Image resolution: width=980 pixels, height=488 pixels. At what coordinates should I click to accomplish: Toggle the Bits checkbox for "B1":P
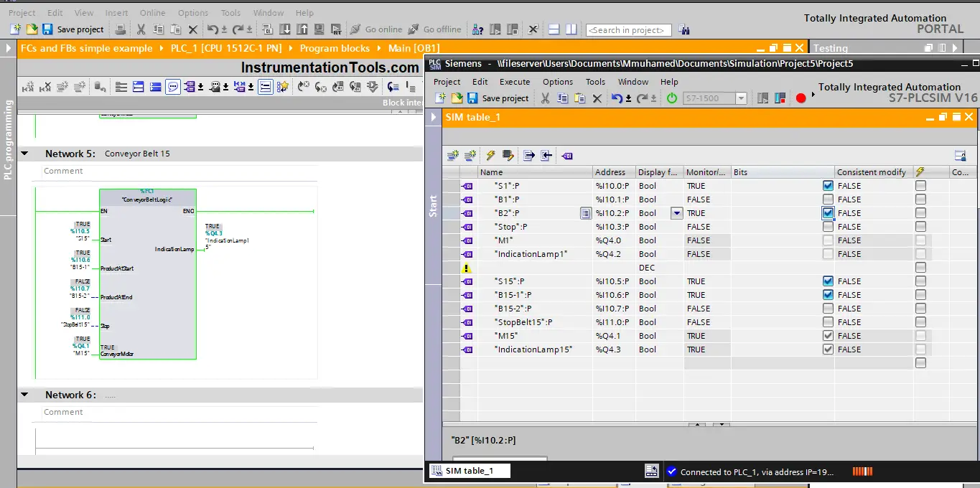[x=828, y=200]
